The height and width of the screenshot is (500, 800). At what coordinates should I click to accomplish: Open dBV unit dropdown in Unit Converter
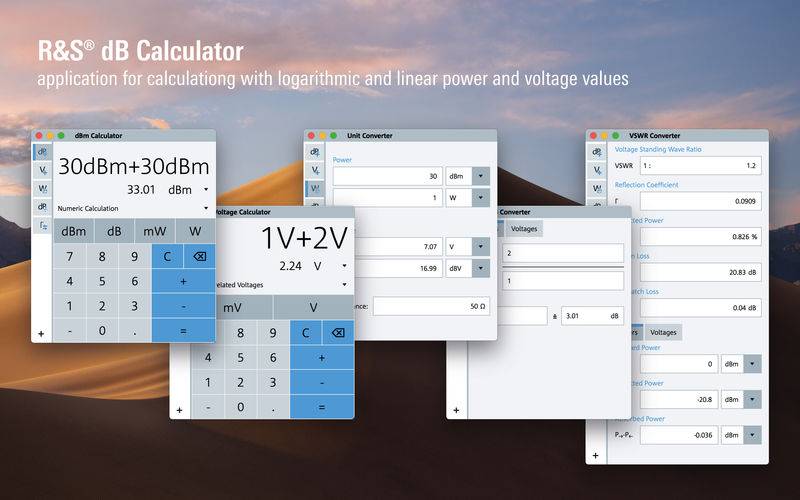[481, 268]
